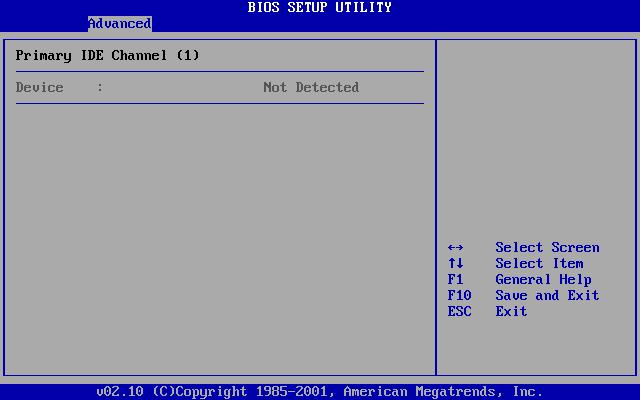Click the Select Screen help text
Screen dimensions: 640x400
click(547, 247)
